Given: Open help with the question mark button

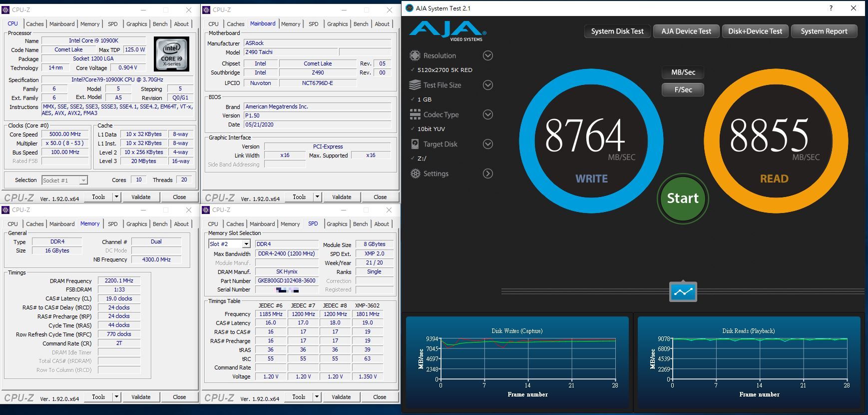Looking at the screenshot, I should coord(831,8).
